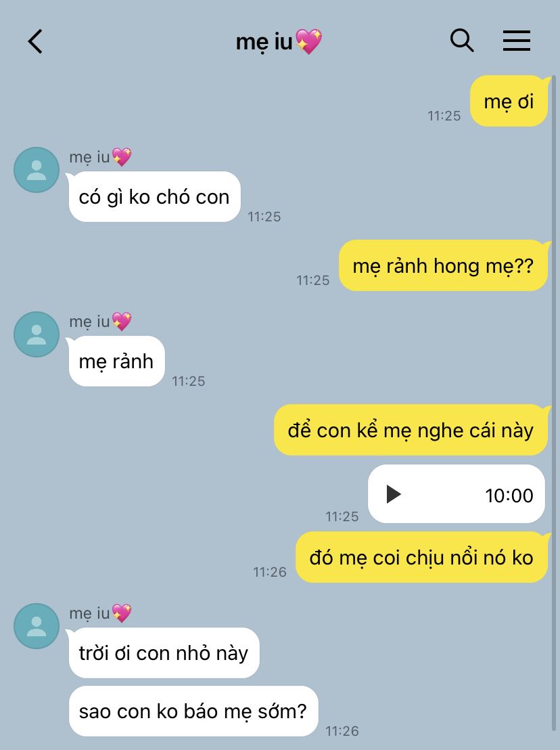Select "để con kể mẹ nghe cái này" bubble
Screen dimensions: 560x750
(x=411, y=430)
